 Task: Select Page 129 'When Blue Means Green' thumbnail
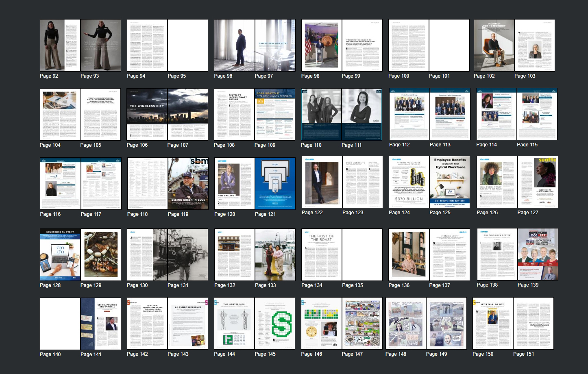(101, 255)
